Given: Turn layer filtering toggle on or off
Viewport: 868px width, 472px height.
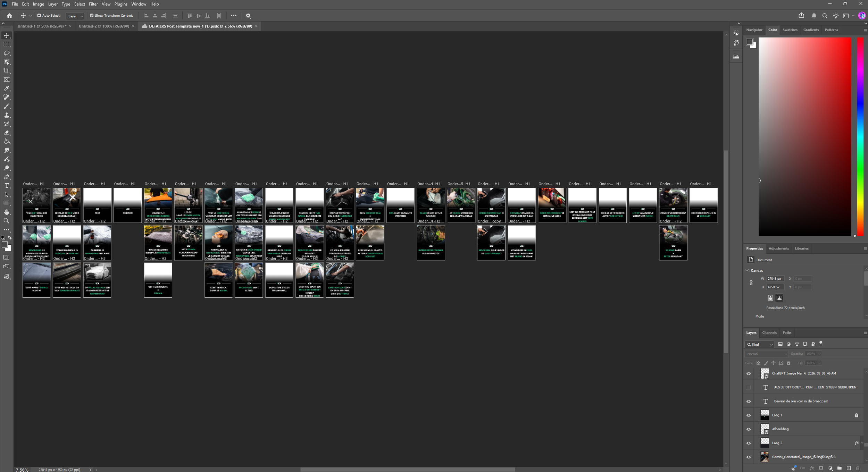Looking at the screenshot, I should pos(821,344).
